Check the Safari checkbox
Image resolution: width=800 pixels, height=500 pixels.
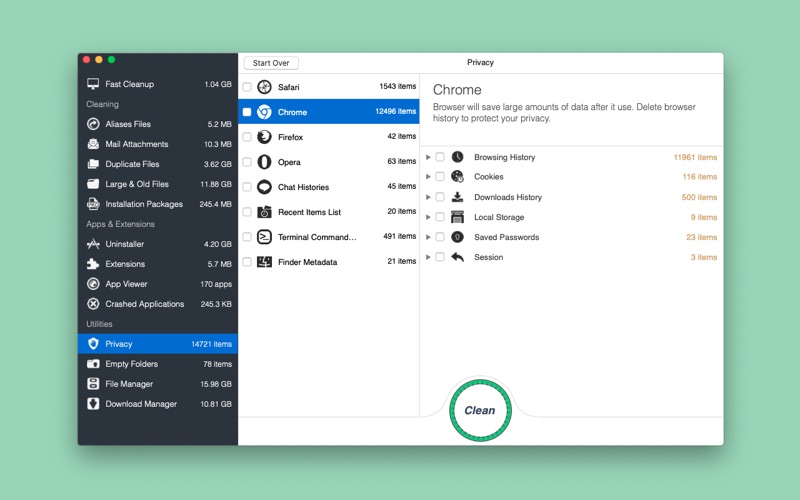(247, 87)
